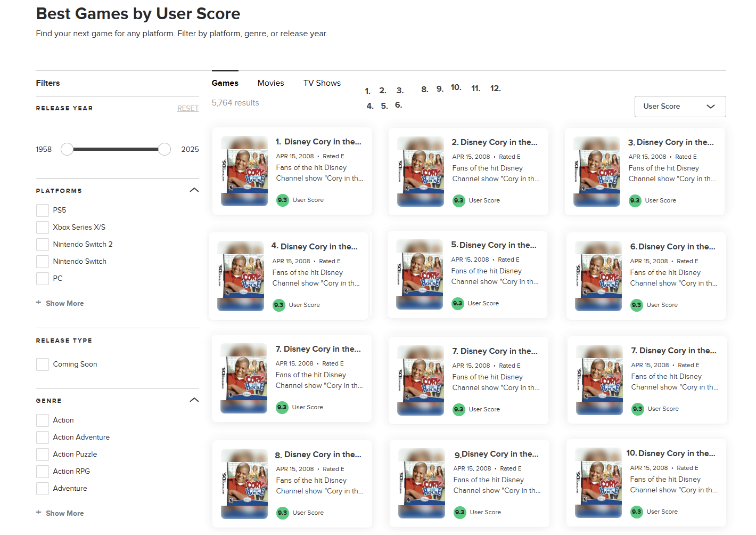Click the cover thumbnail on game card 2
This screenshot has height=535, width=756.
(x=421, y=172)
